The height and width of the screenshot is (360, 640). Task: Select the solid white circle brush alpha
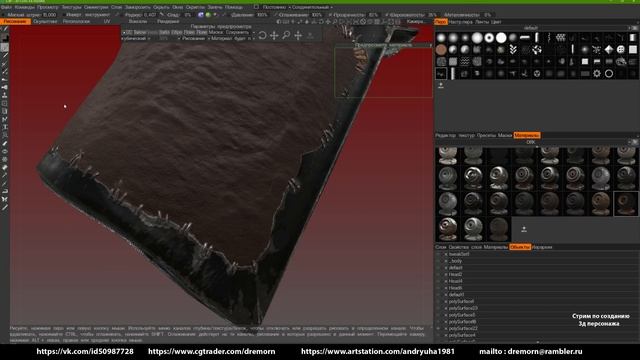(x=501, y=38)
